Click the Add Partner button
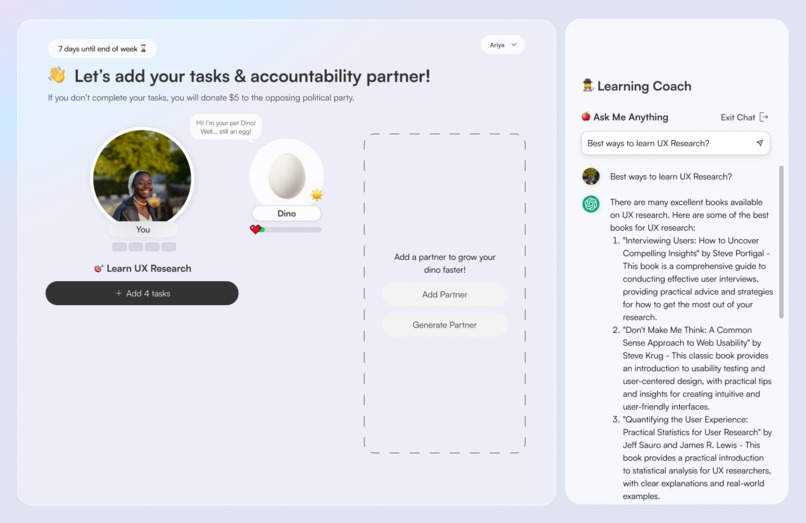This screenshot has height=523, width=806. (445, 294)
